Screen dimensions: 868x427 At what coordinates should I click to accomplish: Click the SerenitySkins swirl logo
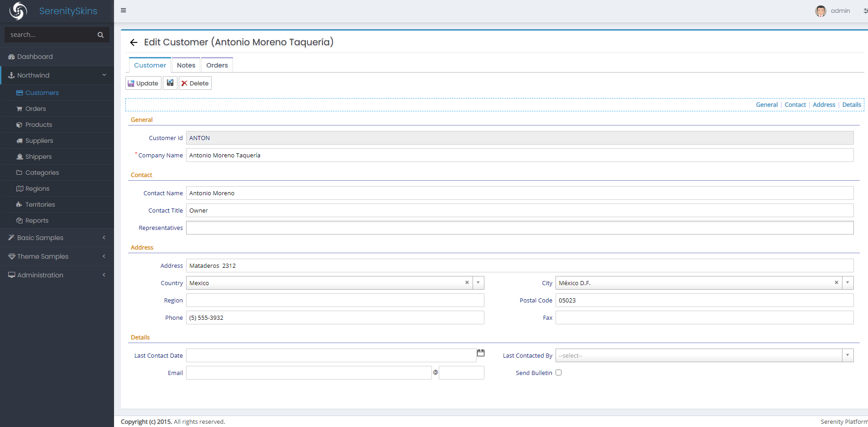pos(18,11)
